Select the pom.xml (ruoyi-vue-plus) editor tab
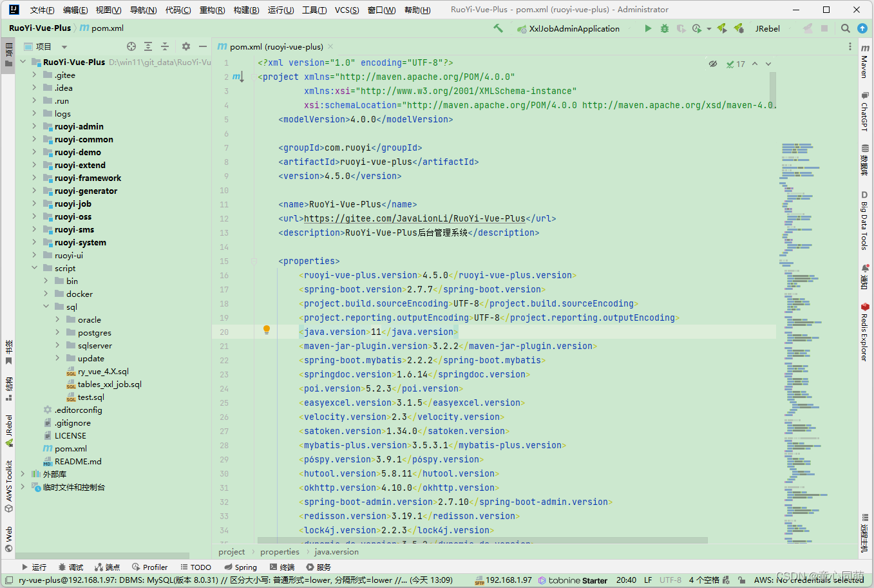Screen dimensions: 874x588 click(x=276, y=46)
